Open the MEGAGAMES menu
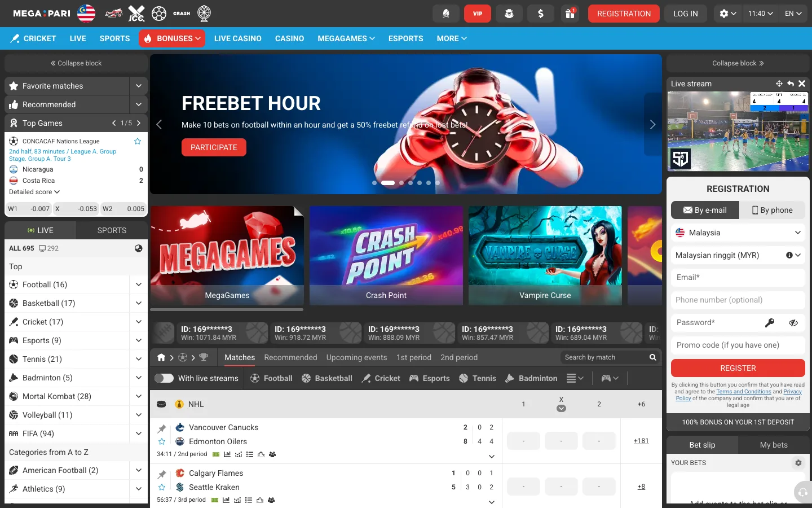Viewport: 812px width, 508px height. click(x=346, y=38)
